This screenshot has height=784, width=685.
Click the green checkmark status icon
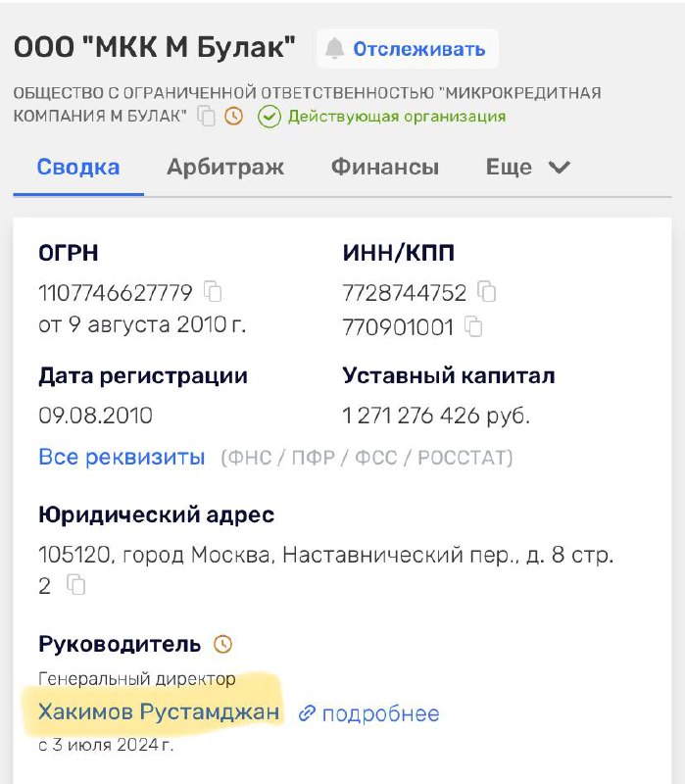(269, 117)
